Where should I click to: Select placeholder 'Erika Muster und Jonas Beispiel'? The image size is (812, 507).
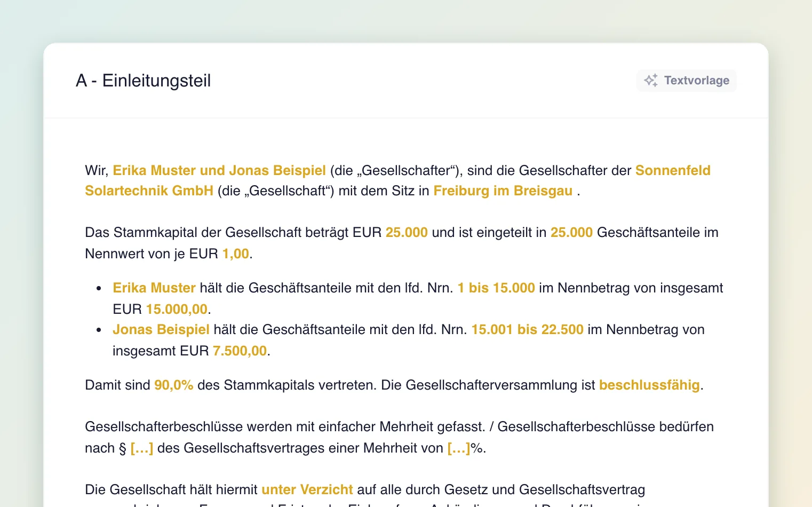click(219, 170)
